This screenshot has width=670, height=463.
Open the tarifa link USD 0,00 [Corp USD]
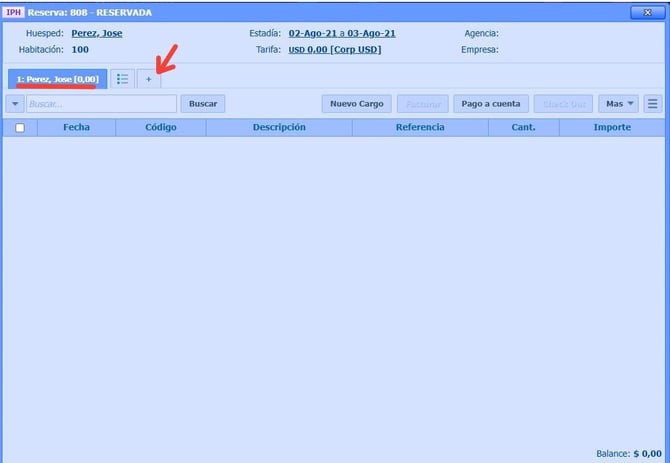(334, 49)
